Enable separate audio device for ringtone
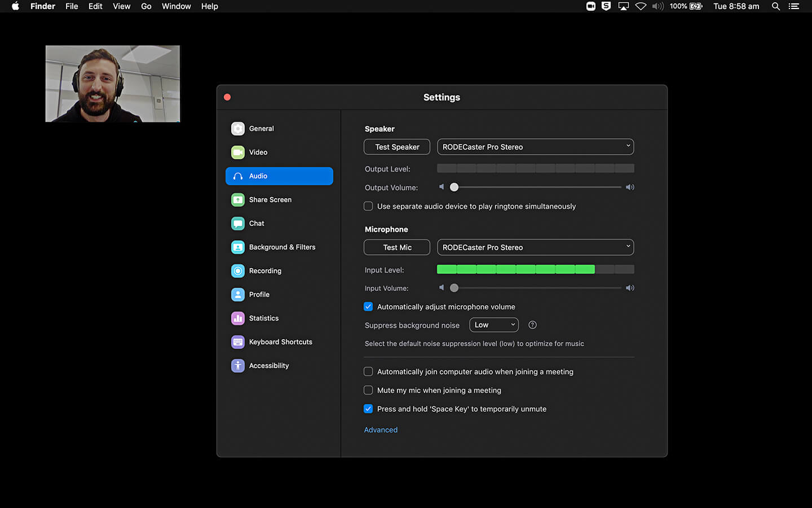 (368, 207)
